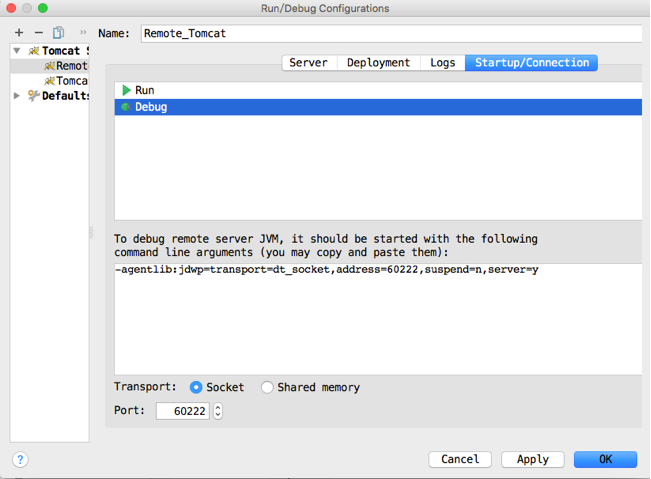Click the Defaults wrench icon
This screenshot has height=479, width=651.
(33, 96)
